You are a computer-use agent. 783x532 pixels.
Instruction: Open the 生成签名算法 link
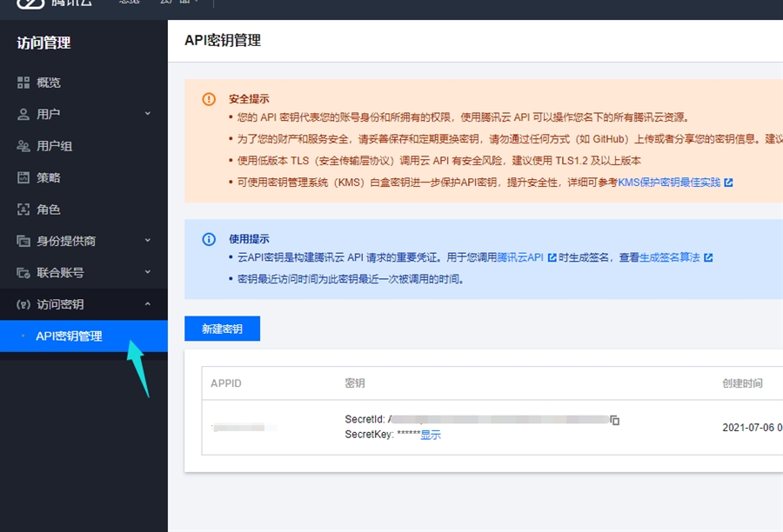(x=670, y=258)
